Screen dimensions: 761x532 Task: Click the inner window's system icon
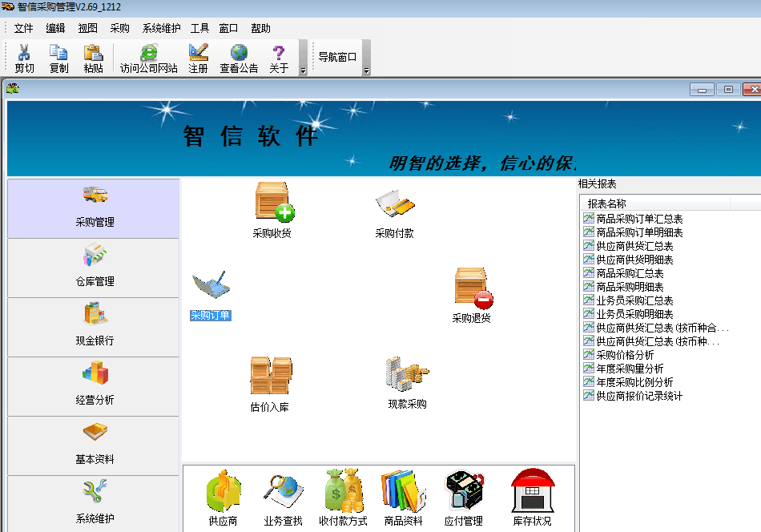coord(13,88)
